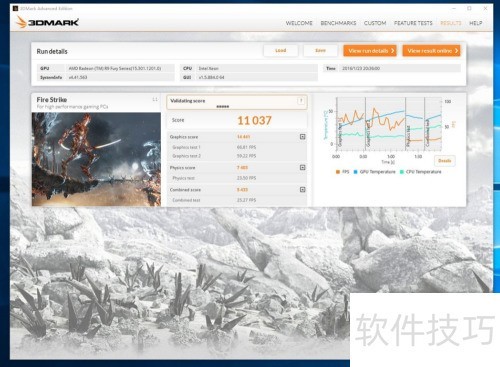Open the BENCHMARKS tab

338,23
